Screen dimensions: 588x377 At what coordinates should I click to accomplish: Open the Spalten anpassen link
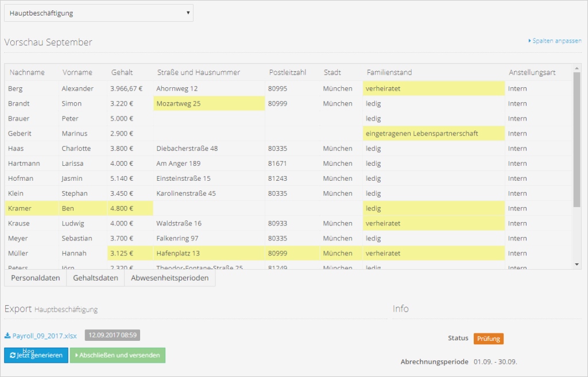click(x=556, y=41)
